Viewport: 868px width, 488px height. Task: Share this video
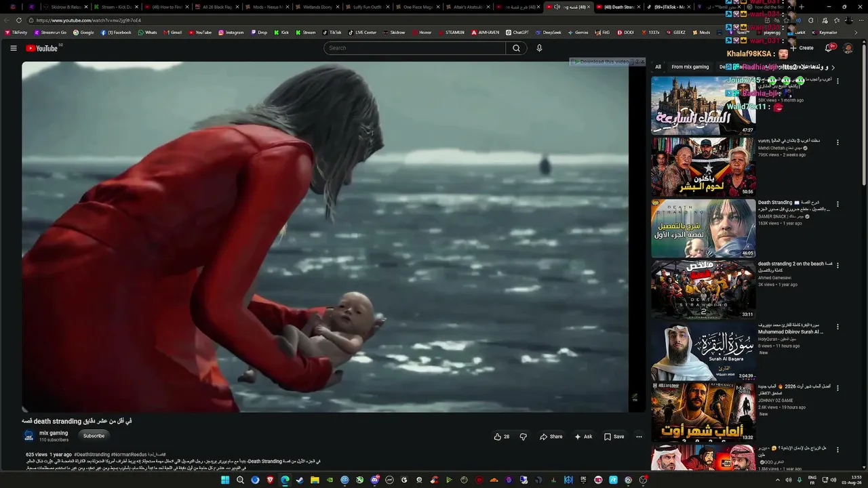(551, 436)
